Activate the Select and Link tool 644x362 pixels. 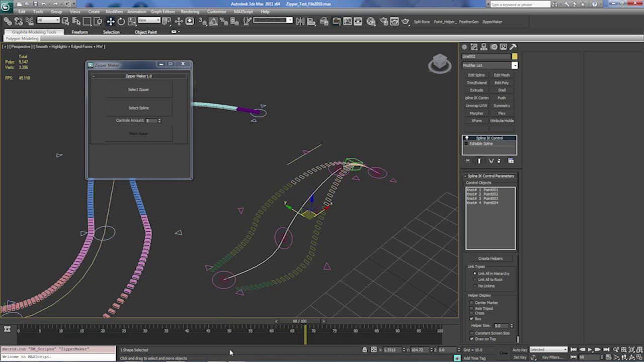pos(8,21)
